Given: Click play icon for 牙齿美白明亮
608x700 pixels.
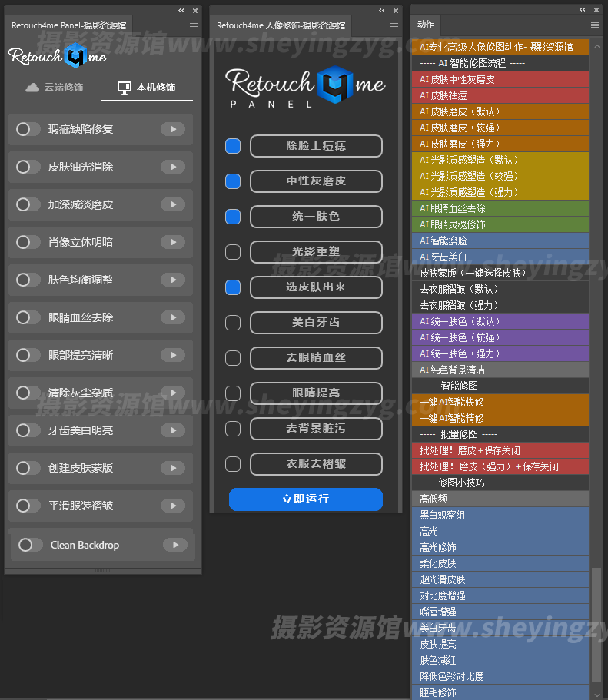Looking at the screenshot, I should 173,431.
